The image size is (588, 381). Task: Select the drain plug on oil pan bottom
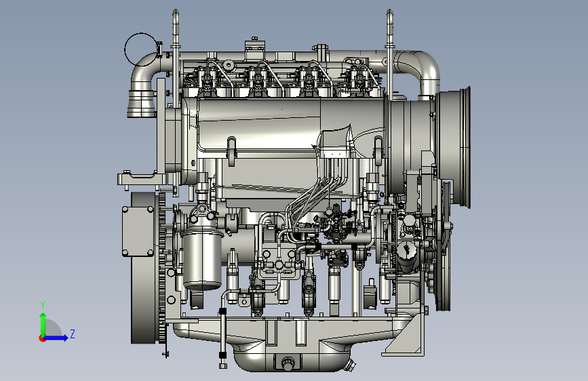pos(288,363)
